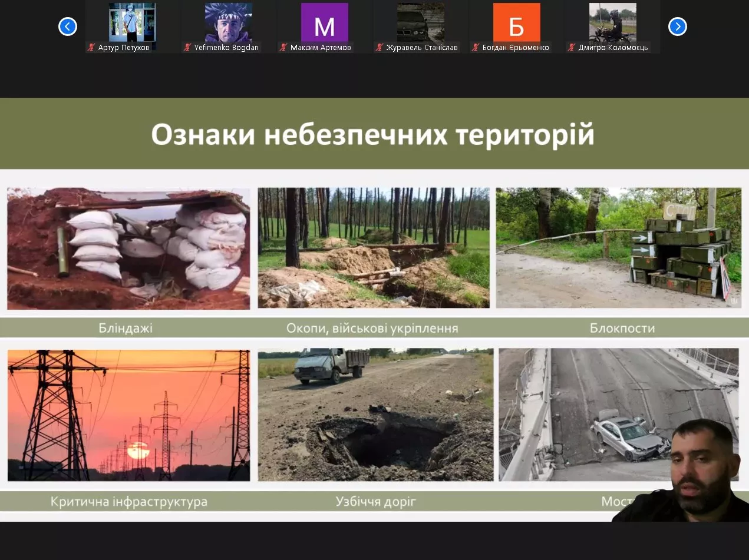Viewport: 749px width, 560px height.
Task: Select Yefimenko Bogdan's avatar thumbnail
Action: pyautogui.click(x=228, y=22)
